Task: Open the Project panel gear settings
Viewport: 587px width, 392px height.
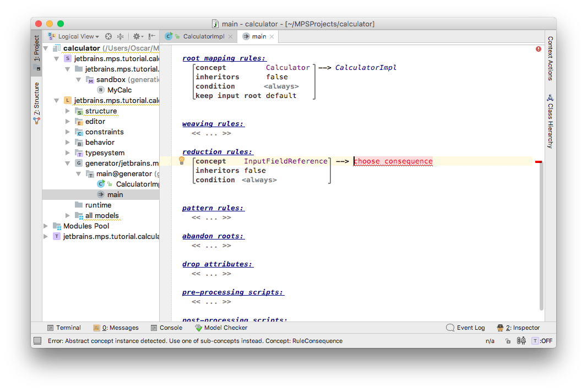Action: tap(136, 36)
